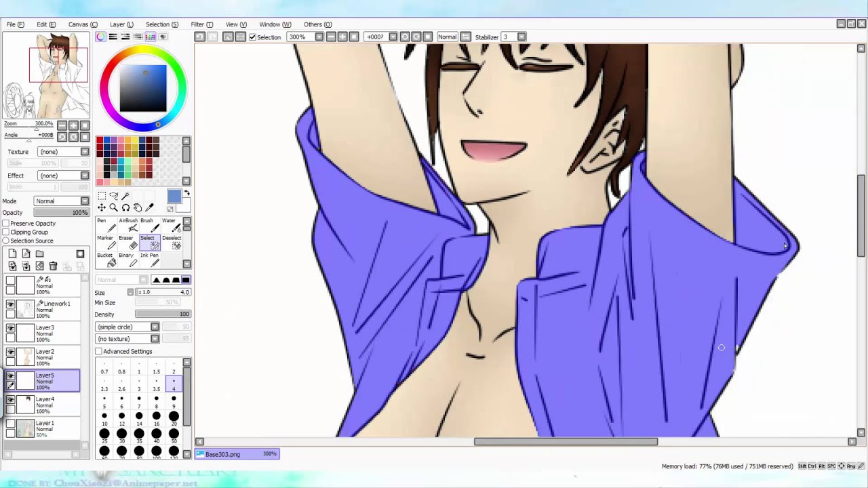The height and width of the screenshot is (488, 868).
Task: Enable Clipping Group checkbox
Action: [5, 232]
